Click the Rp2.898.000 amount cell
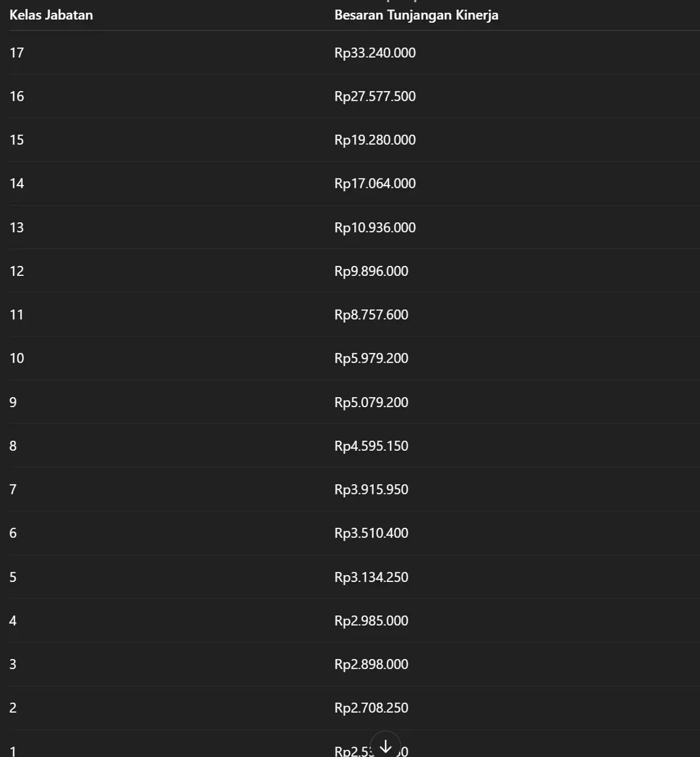 (372, 664)
